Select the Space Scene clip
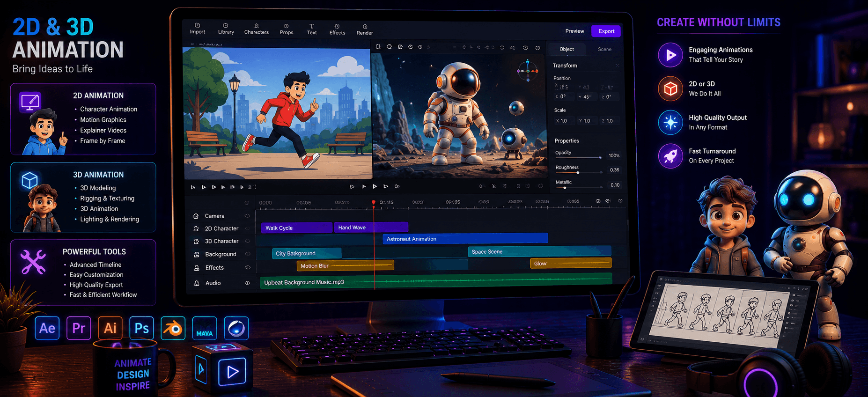868x397 pixels. 539,251
